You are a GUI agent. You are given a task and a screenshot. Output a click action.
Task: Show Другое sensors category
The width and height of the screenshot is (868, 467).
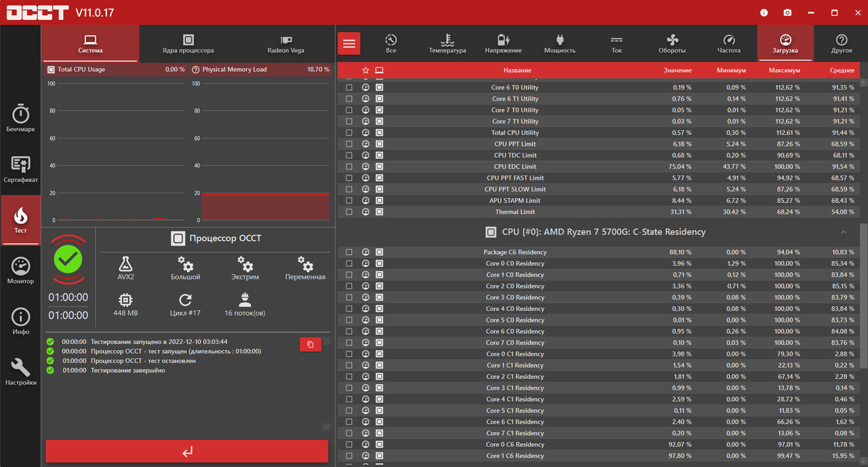[x=842, y=43]
